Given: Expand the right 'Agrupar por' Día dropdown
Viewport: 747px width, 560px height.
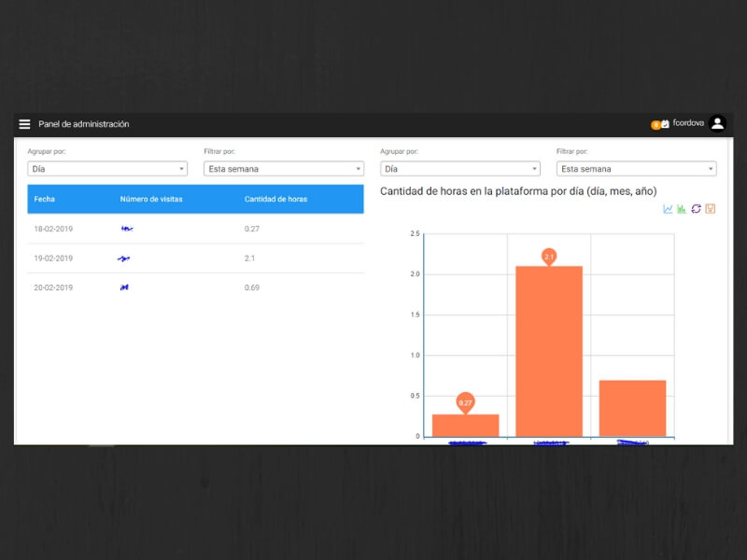Looking at the screenshot, I should pyautogui.click(x=459, y=169).
